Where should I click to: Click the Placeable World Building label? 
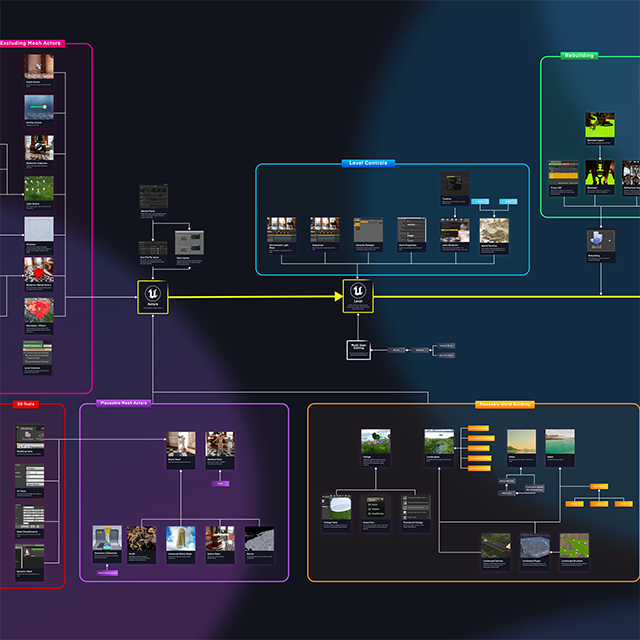(505, 404)
